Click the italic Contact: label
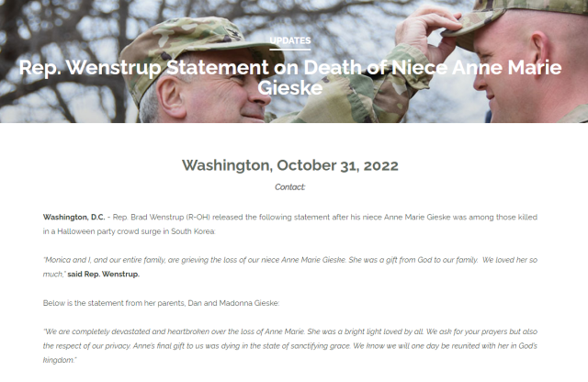 pos(290,187)
